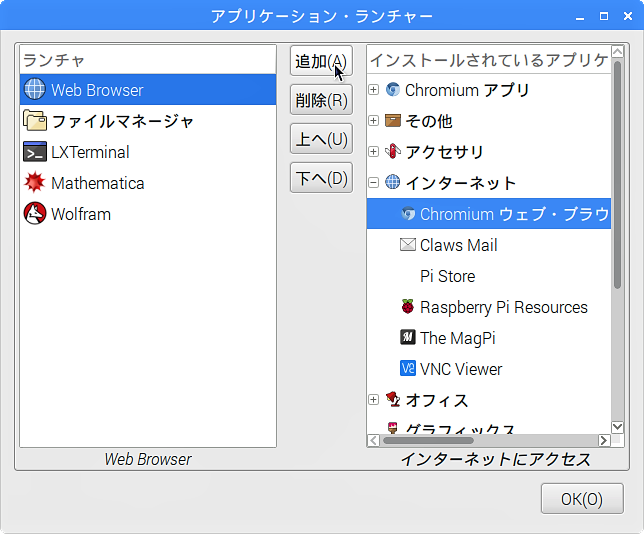Image resolution: width=644 pixels, height=534 pixels.
Task: Select Wolfram launcher entry text
Action: pyautogui.click(x=81, y=214)
